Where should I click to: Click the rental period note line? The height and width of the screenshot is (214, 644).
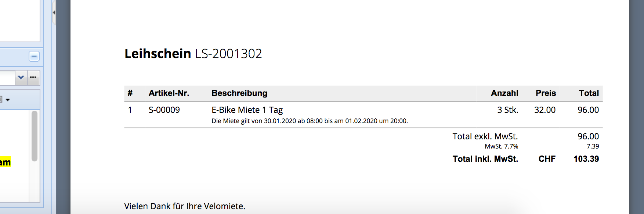pos(310,121)
